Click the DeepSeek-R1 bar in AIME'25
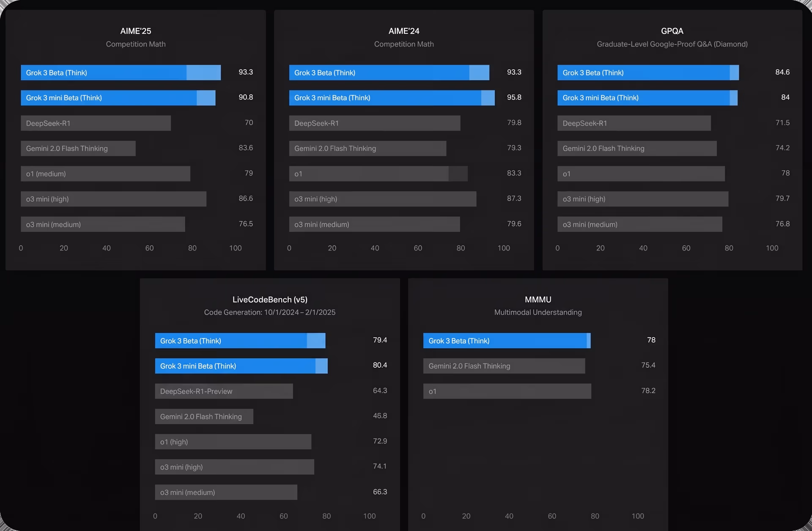Image resolution: width=812 pixels, height=531 pixels. 96,123
